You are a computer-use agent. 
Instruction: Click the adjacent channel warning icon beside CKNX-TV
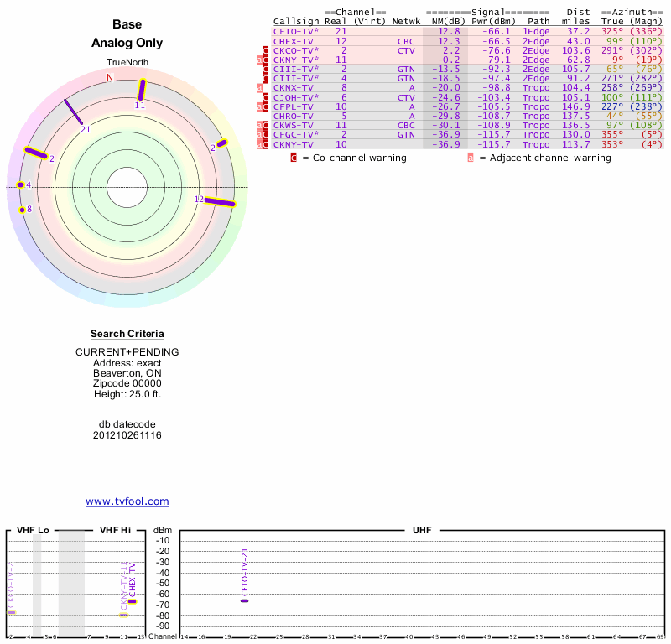tap(259, 87)
